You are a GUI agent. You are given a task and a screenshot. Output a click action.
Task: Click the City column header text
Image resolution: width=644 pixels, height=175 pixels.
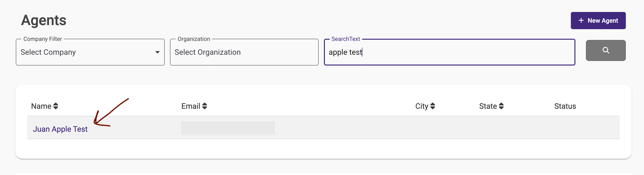421,106
